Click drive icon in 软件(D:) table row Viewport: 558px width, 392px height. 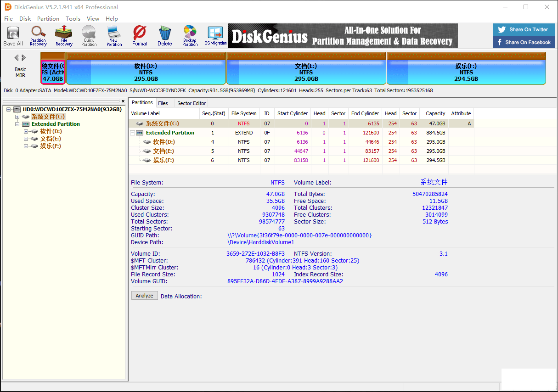pos(147,142)
